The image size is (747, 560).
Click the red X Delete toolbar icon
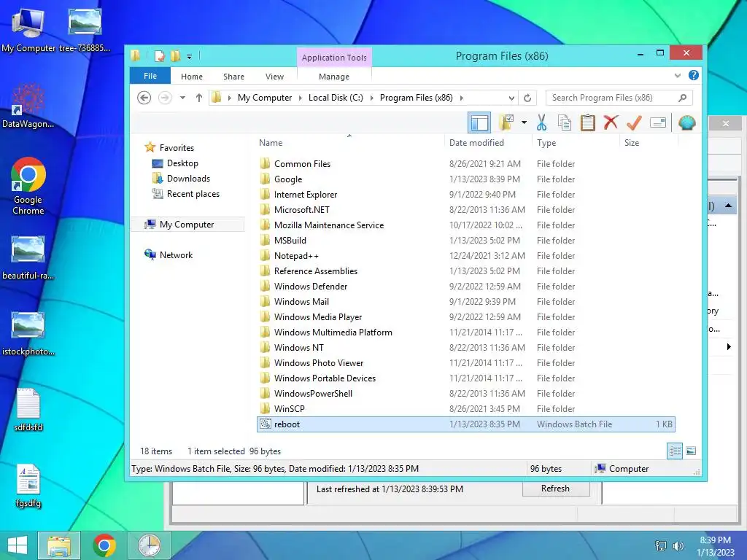coord(611,122)
